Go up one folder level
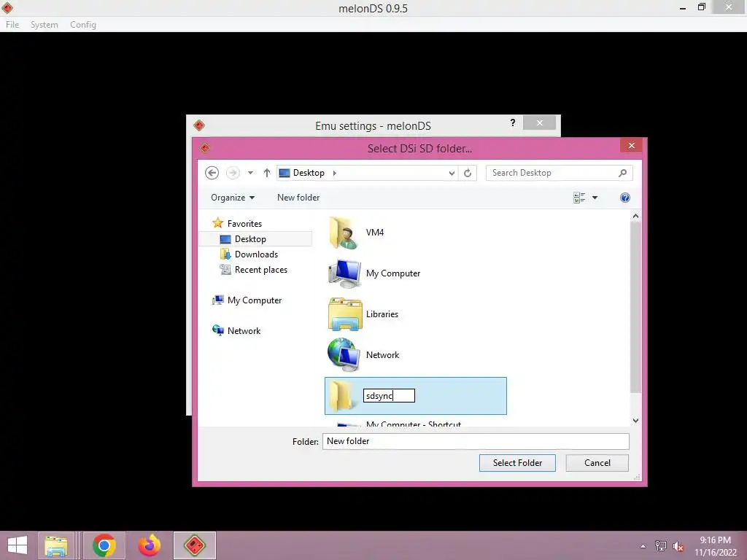The width and height of the screenshot is (747, 560). 267,173
